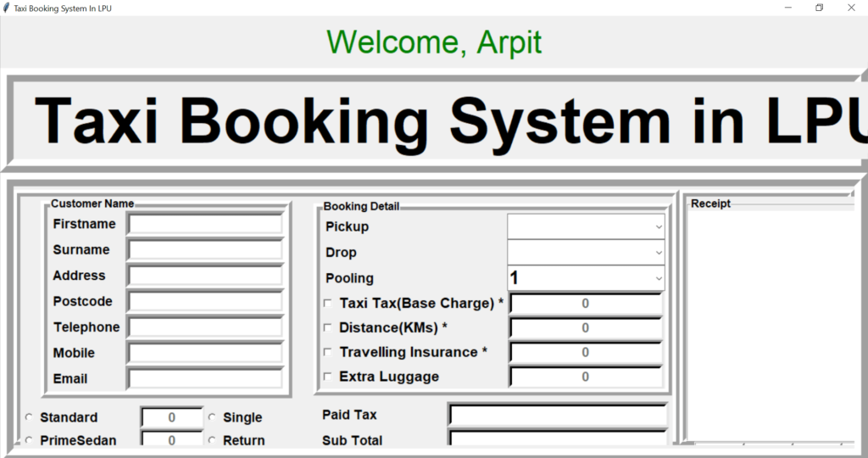Click the PrimeSedan fare value box

pyautogui.click(x=171, y=438)
